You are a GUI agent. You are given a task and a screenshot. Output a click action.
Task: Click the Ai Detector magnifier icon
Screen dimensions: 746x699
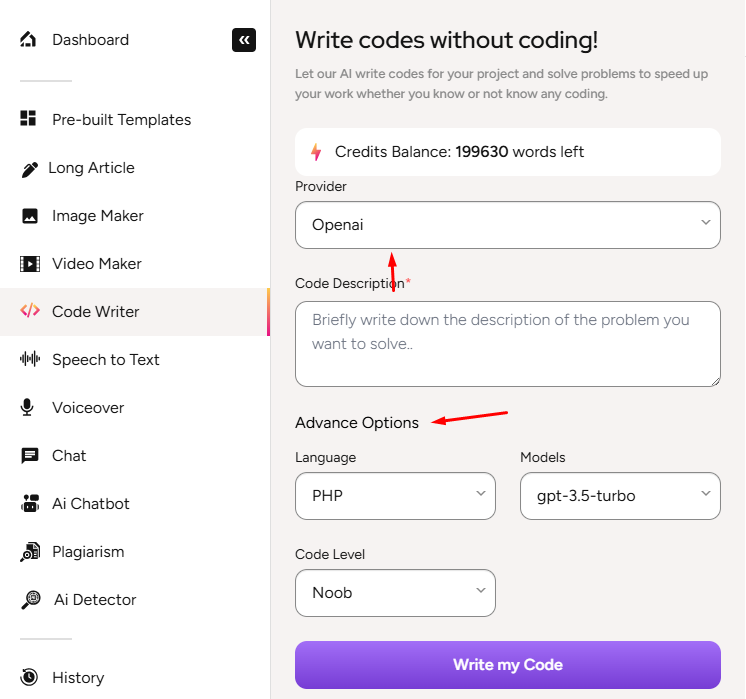pyautogui.click(x=32, y=600)
